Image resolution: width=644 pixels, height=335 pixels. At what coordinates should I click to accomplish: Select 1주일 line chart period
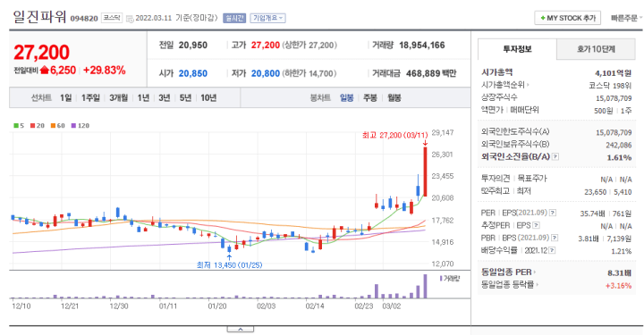pyautogui.click(x=90, y=98)
